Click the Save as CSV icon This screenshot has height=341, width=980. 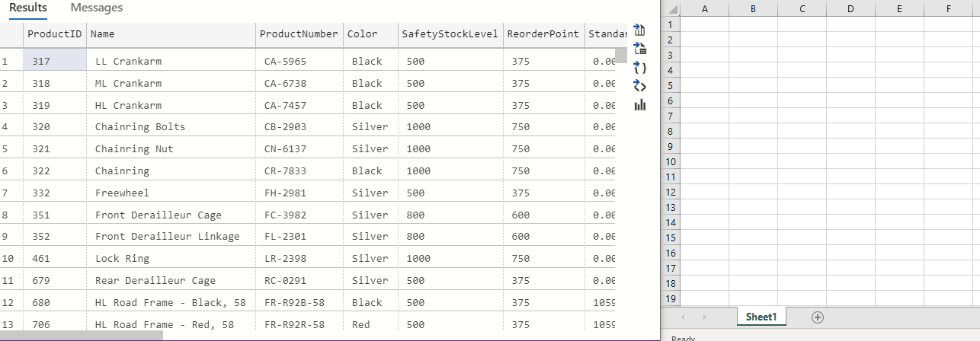click(640, 30)
